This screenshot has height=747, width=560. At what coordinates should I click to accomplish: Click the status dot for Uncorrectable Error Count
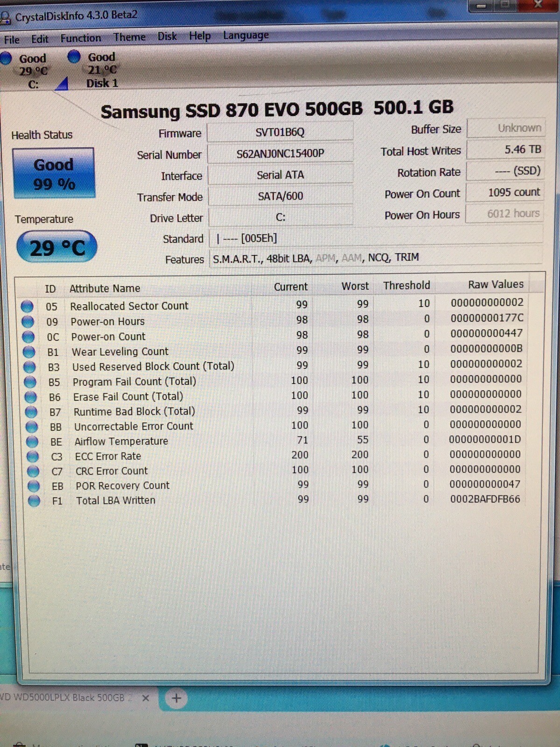(32, 427)
